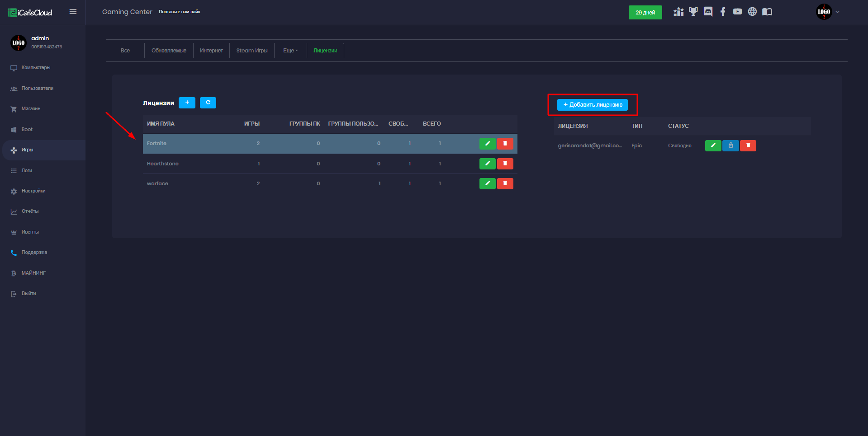This screenshot has height=436, width=868.
Task: Click the ИГРЫ column header
Action: click(252, 124)
